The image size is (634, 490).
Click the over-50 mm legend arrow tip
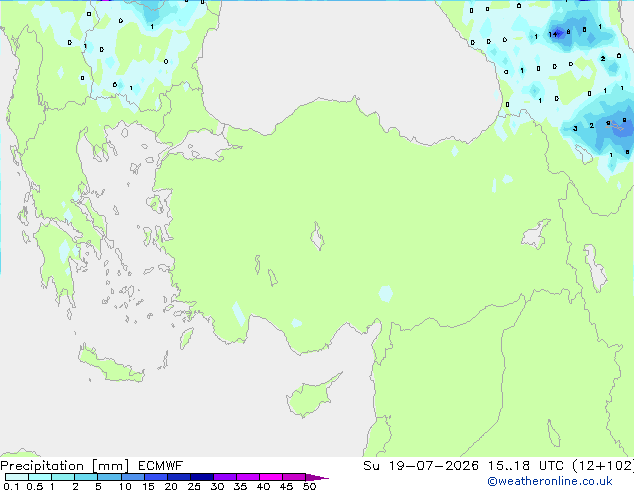pos(317,477)
